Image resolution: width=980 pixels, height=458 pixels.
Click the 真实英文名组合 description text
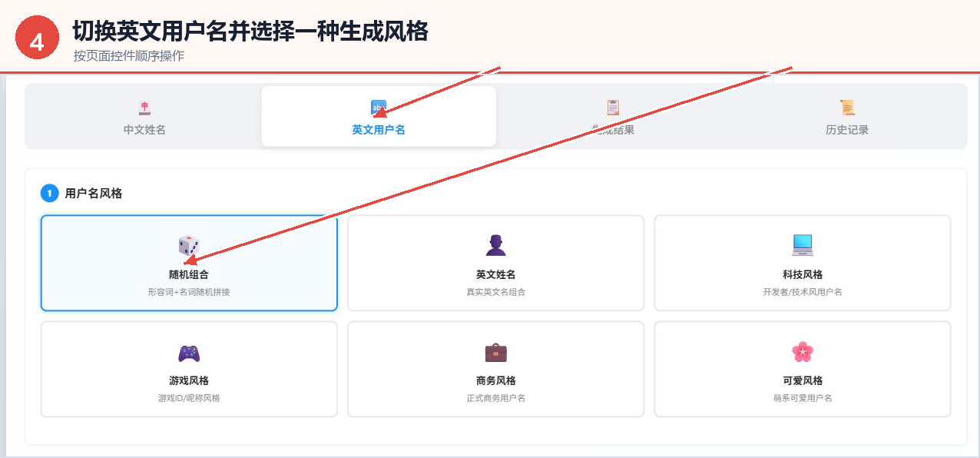496,292
